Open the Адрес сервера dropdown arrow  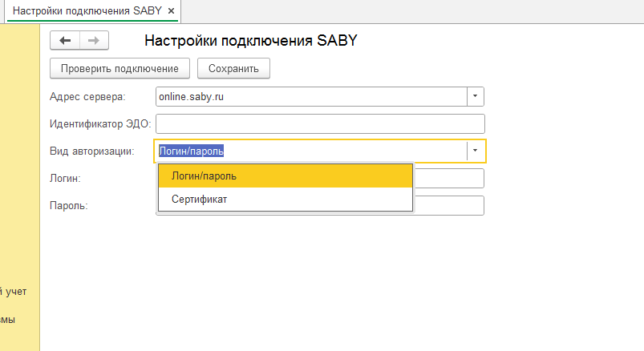pyautogui.click(x=476, y=96)
